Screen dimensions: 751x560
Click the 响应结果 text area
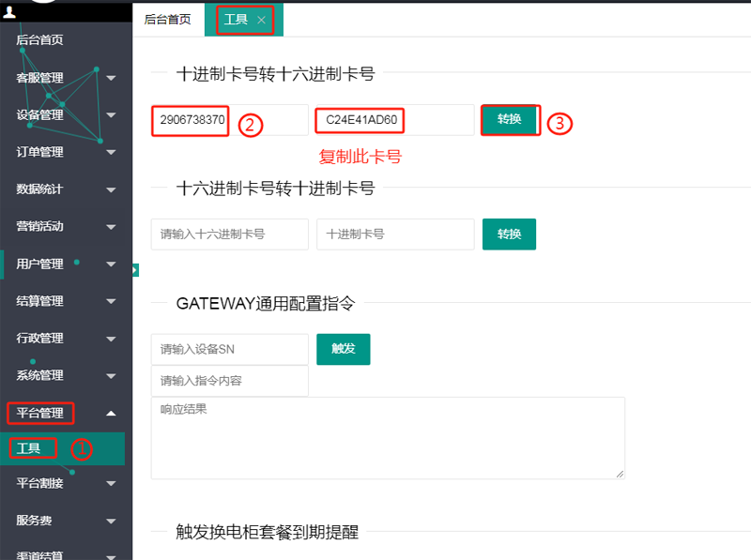tap(388, 438)
